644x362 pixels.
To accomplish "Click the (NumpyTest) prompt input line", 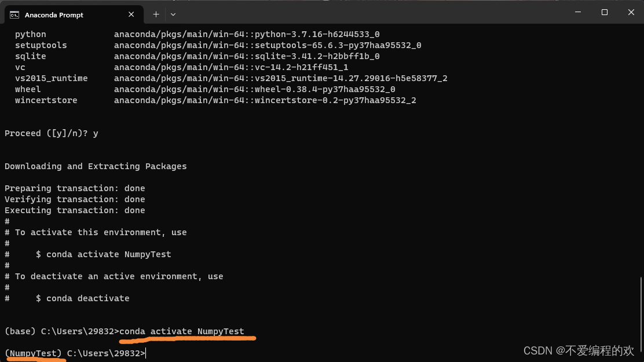I will click(75, 353).
